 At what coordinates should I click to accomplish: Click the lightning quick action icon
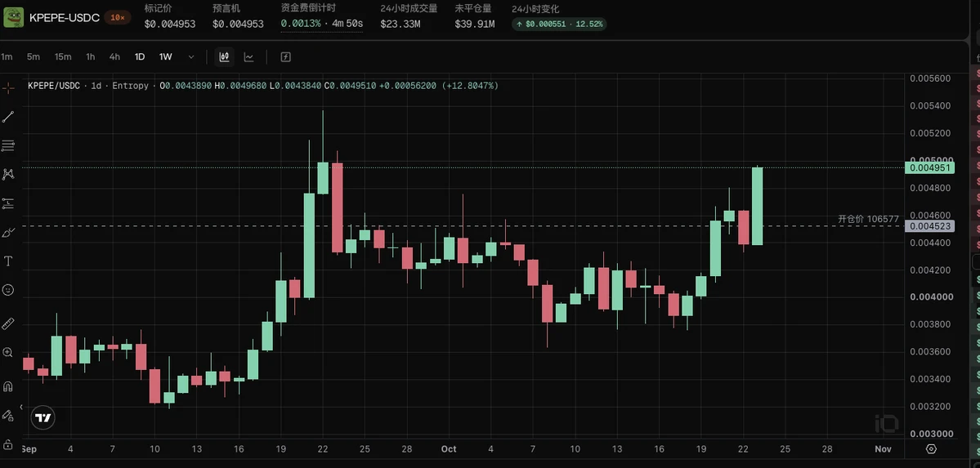click(x=285, y=57)
